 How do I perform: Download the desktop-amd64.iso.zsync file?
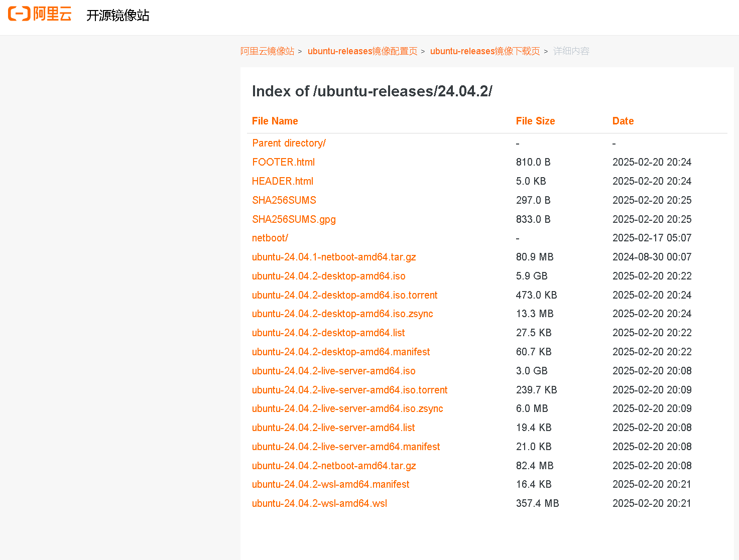(x=342, y=314)
